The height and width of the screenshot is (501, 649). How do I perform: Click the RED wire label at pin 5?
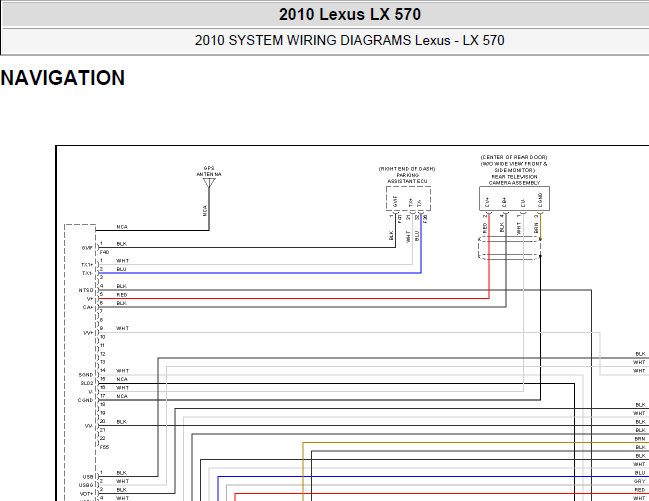pyautogui.click(x=121, y=295)
